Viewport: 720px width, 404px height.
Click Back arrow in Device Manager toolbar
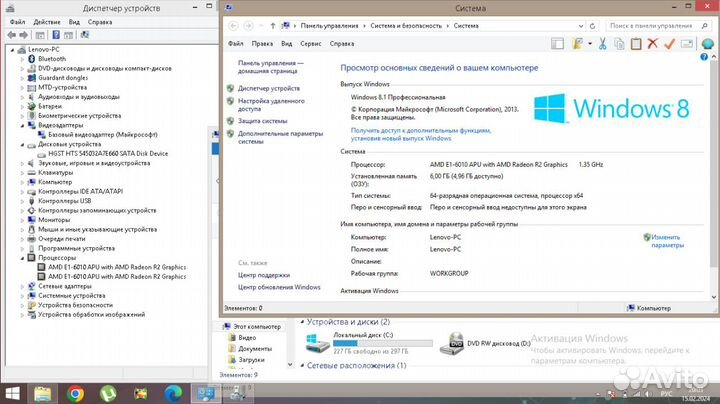pos(11,35)
